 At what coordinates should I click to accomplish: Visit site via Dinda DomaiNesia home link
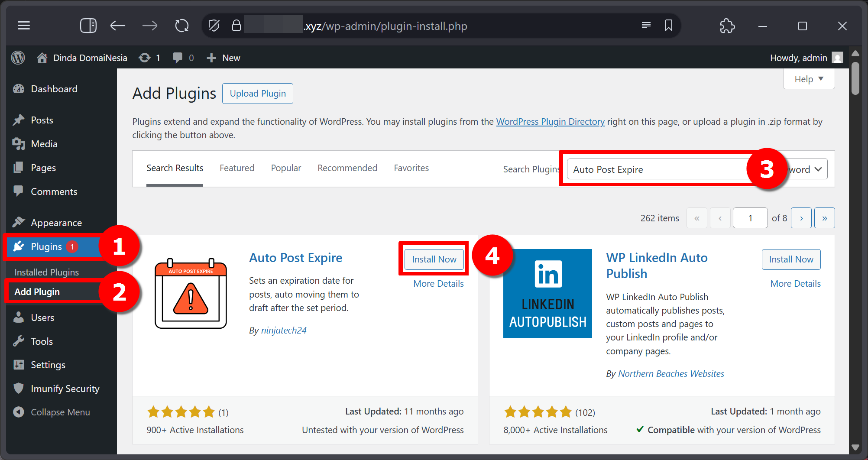coord(82,58)
